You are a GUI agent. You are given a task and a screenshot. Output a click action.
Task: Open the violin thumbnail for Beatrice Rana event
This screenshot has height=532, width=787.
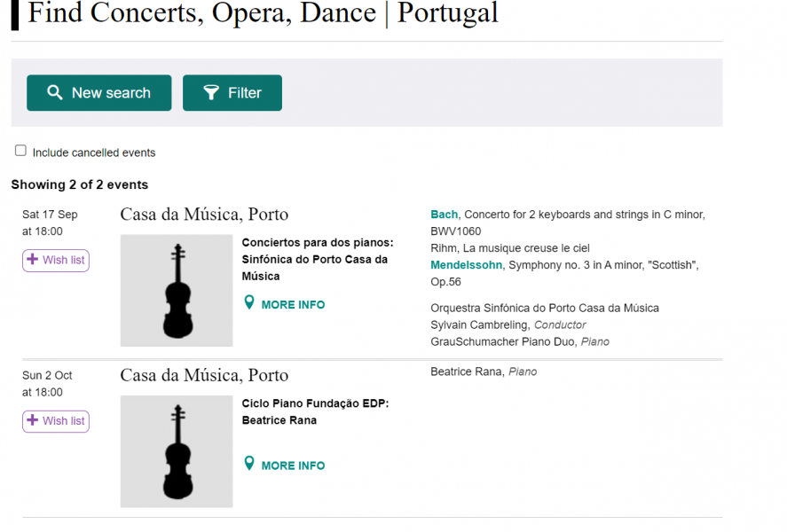click(177, 452)
